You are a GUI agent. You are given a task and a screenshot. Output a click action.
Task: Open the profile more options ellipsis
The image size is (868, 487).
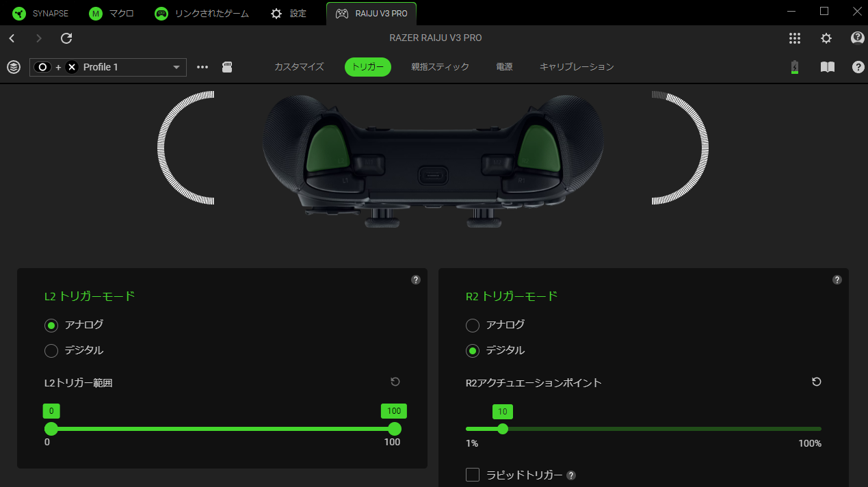click(202, 67)
